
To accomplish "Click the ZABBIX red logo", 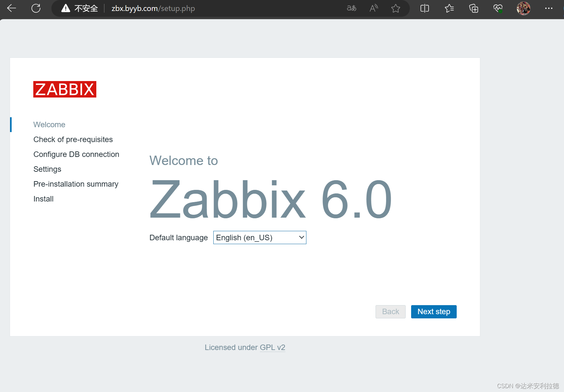I will 65,89.
